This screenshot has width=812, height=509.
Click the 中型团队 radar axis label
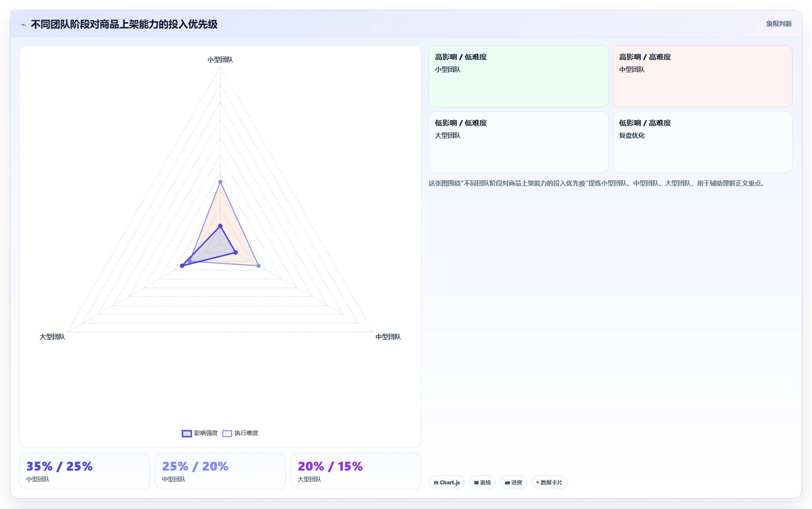coord(388,337)
